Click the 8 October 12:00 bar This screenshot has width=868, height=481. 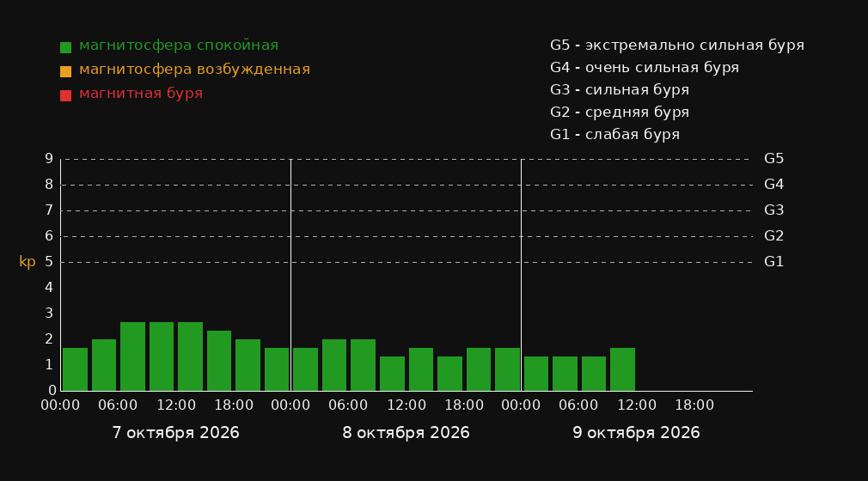click(421, 369)
